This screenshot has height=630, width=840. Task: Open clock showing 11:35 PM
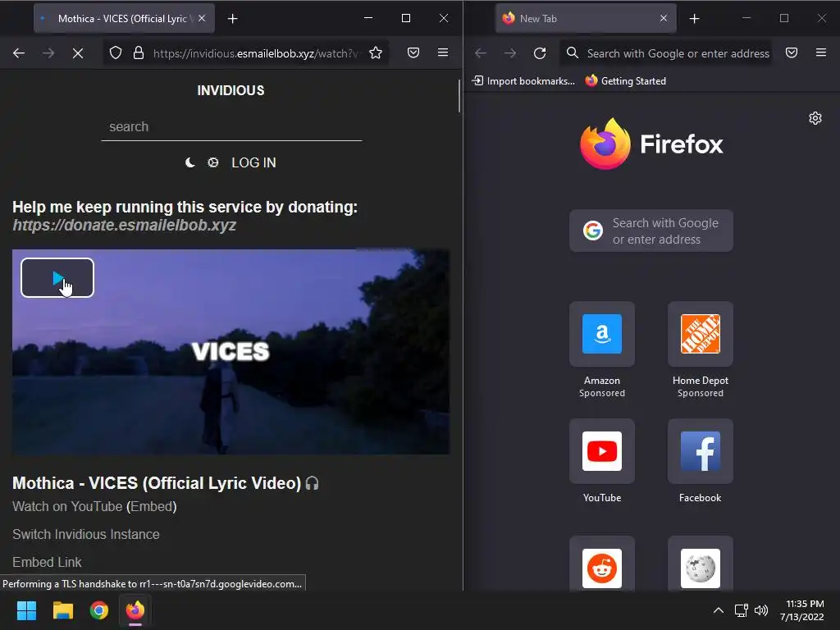tap(802, 610)
